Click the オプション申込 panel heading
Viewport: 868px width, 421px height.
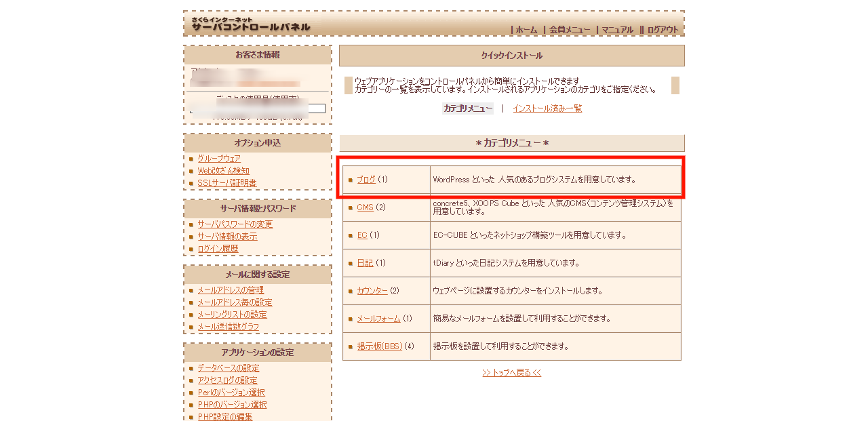pos(258,143)
